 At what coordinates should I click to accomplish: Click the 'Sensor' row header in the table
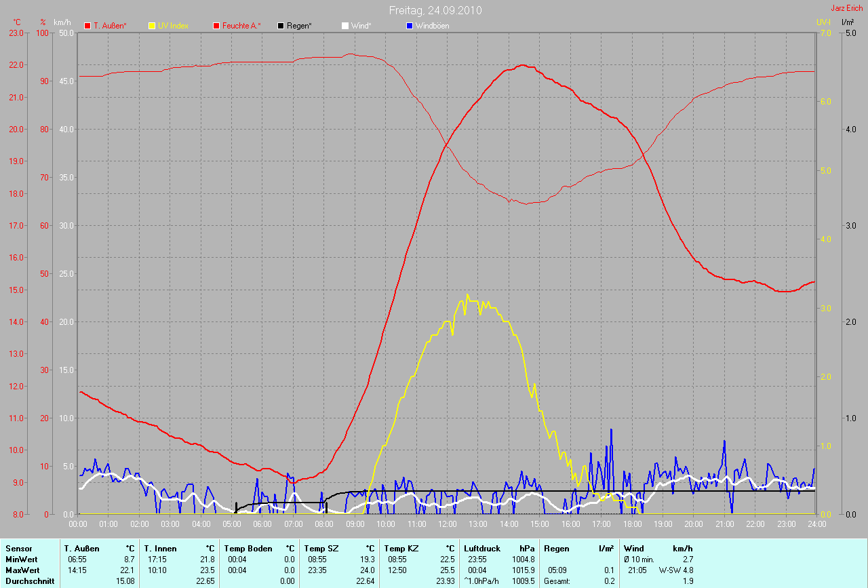pyautogui.click(x=18, y=548)
